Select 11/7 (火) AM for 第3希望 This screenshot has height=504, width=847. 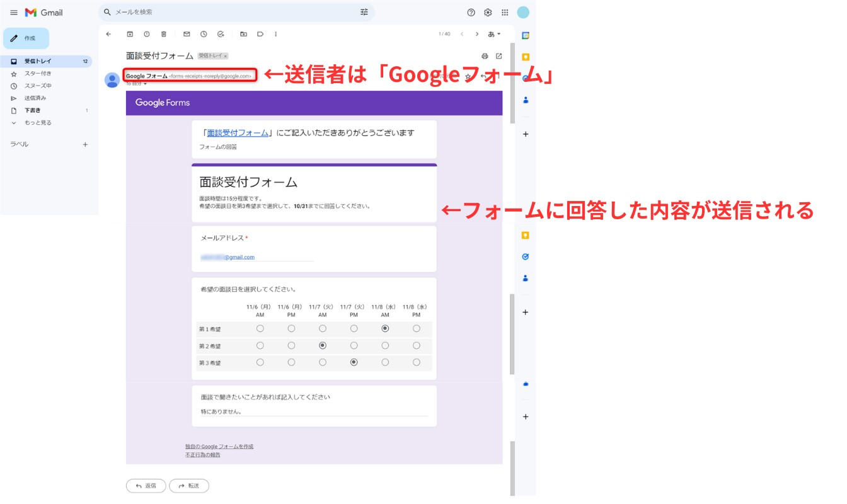tap(322, 362)
